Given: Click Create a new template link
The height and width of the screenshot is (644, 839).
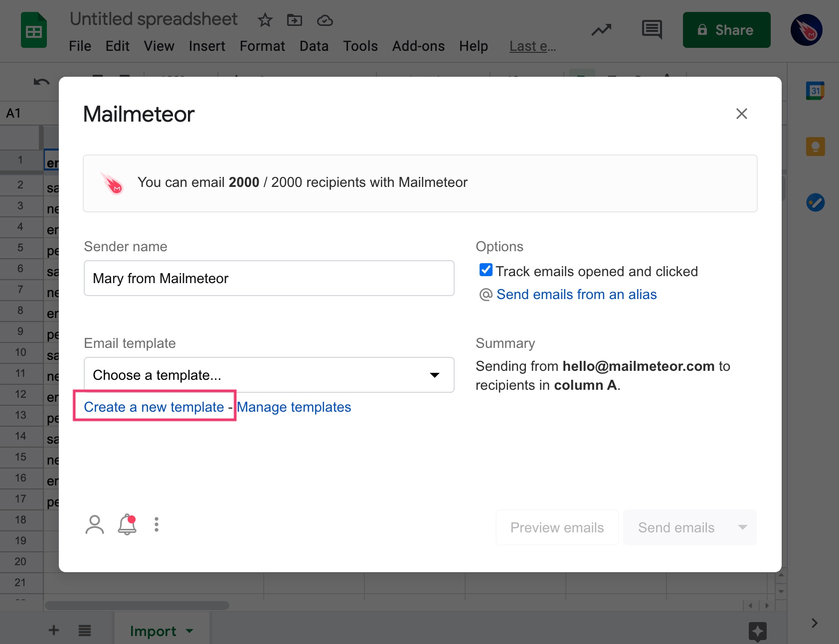Looking at the screenshot, I should 154,407.
